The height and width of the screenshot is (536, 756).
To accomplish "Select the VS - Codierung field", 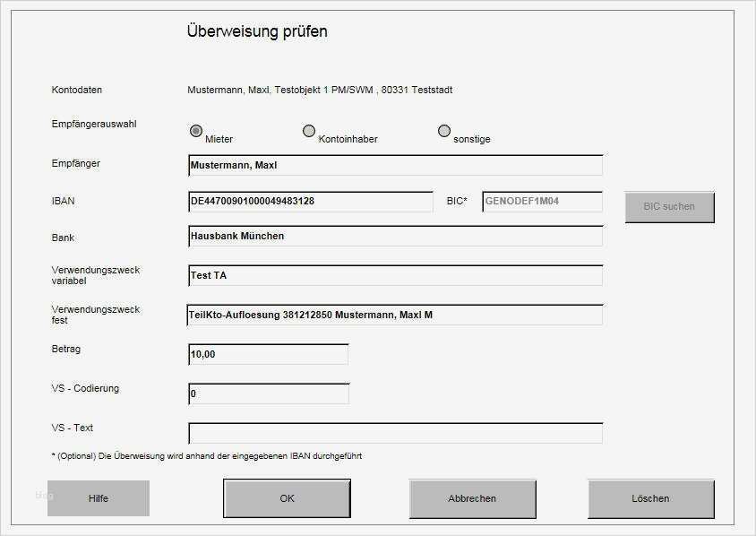I will (267, 393).
